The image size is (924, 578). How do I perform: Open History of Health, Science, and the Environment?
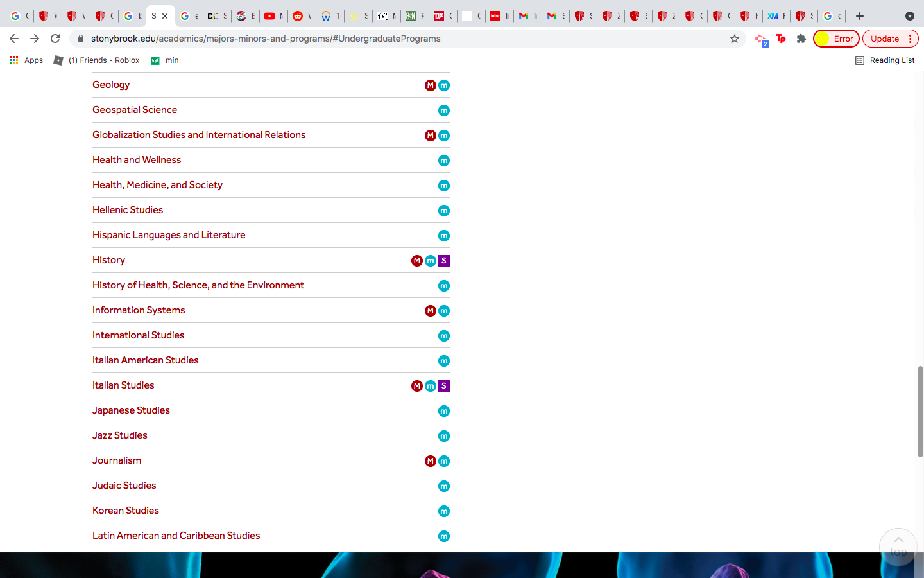click(198, 285)
